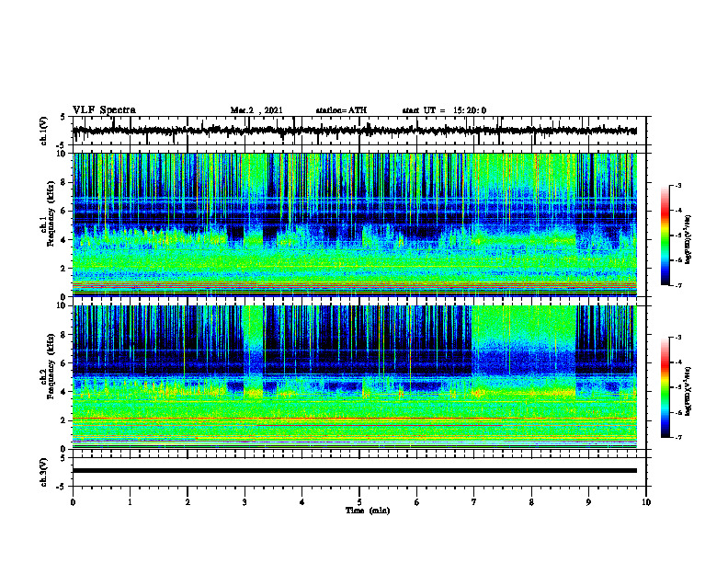Click the ch.2 "Frequency (kHz)" axis label

tap(51, 366)
